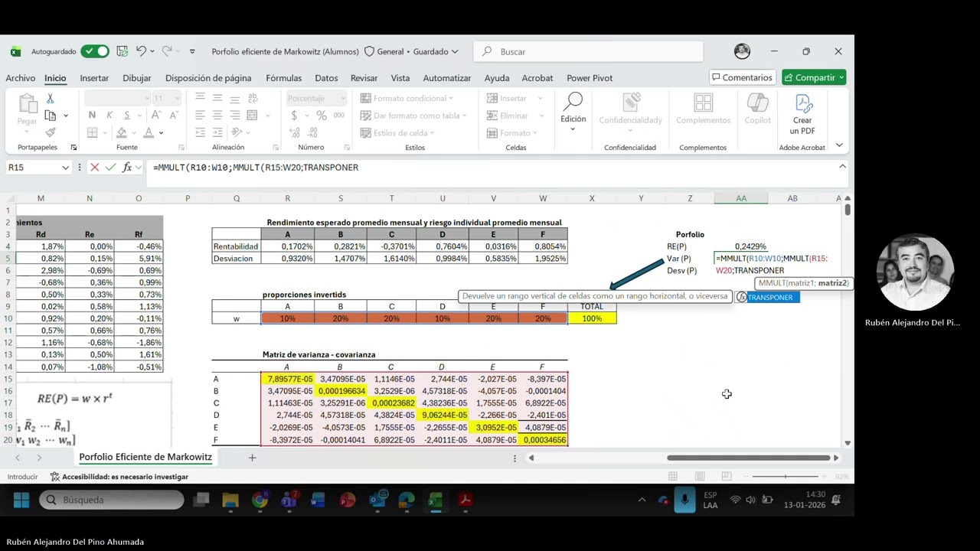The image size is (980, 551).
Task: Open the Name Box dropdown arrow
Action: coord(64,167)
